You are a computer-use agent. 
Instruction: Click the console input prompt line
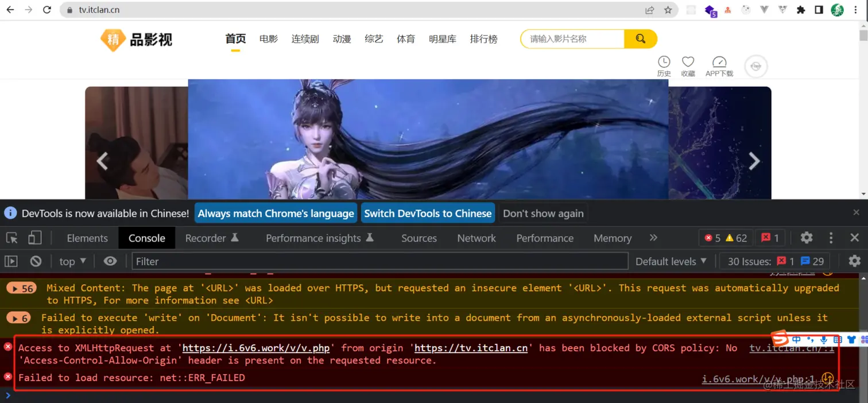point(434,396)
